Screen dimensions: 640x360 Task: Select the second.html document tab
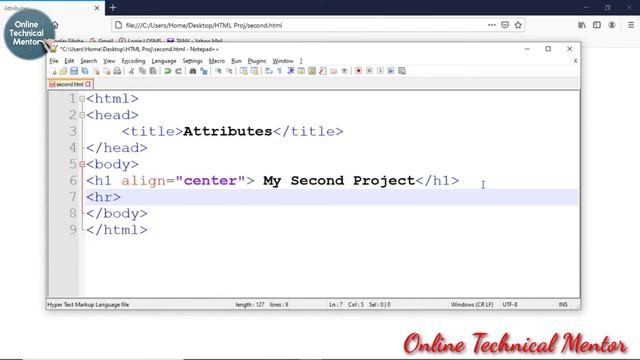(70, 84)
